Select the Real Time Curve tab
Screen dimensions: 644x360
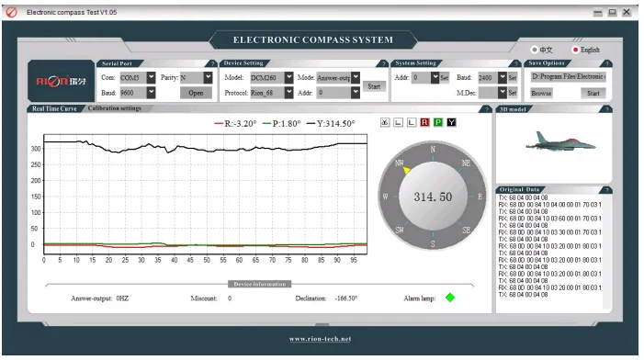54,108
